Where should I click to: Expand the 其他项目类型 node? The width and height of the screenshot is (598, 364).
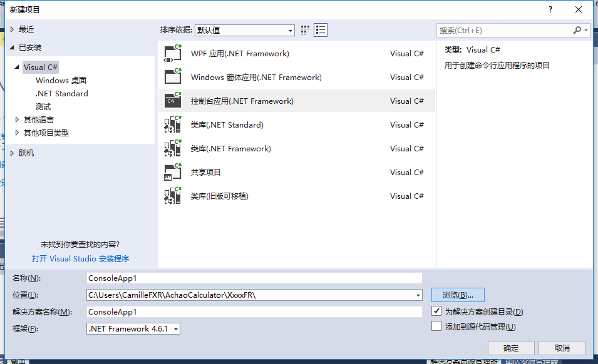click(17, 133)
